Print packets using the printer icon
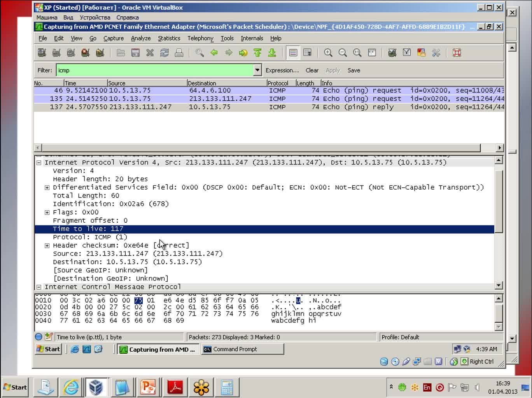Screen dimensions: 532x398 tap(179, 53)
